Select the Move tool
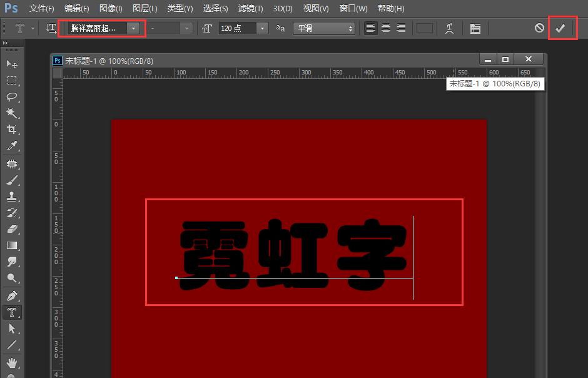The height and width of the screenshot is (378, 588). 11,64
